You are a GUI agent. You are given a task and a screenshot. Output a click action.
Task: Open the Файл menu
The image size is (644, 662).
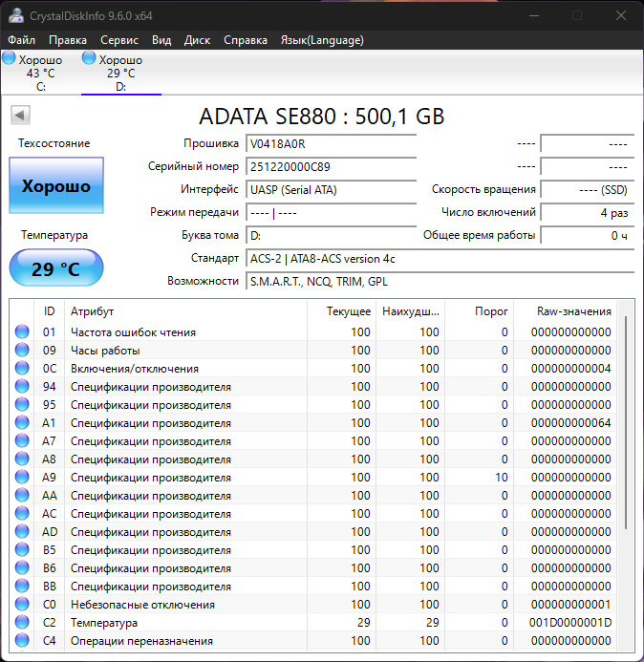click(22, 40)
